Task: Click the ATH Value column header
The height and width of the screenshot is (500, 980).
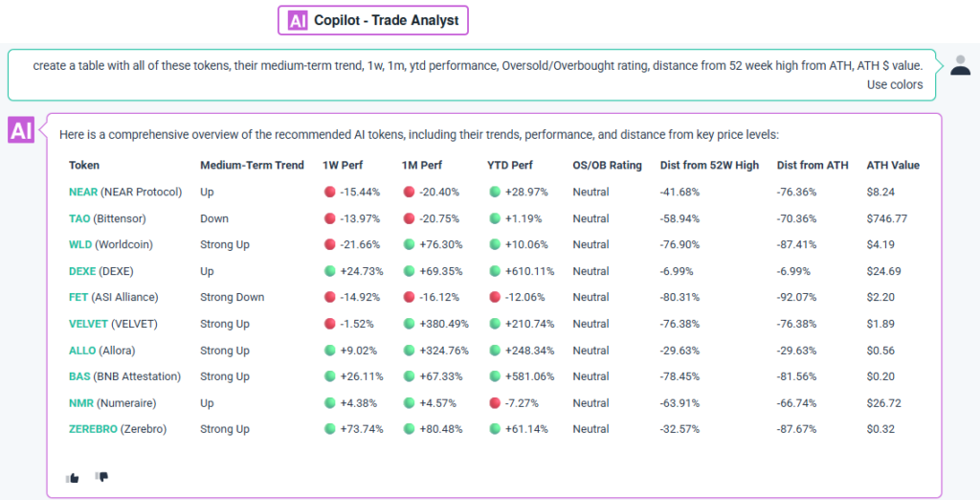Action: point(893,165)
